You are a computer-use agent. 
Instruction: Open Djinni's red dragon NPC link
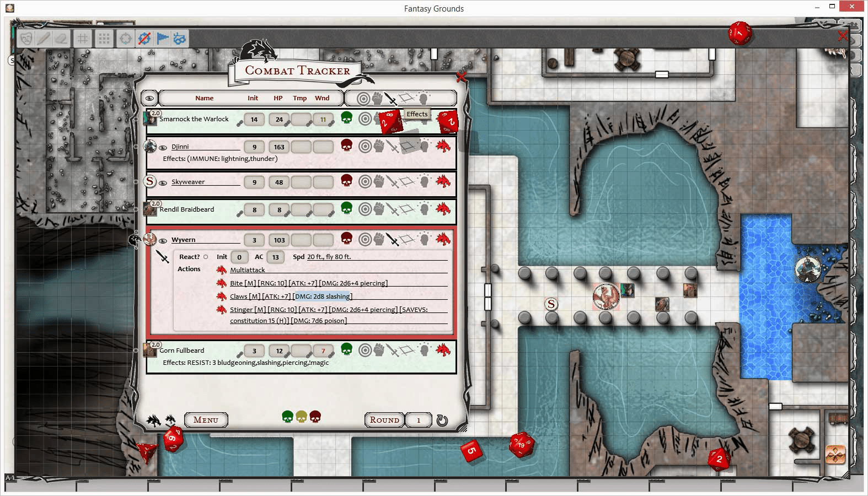point(443,146)
